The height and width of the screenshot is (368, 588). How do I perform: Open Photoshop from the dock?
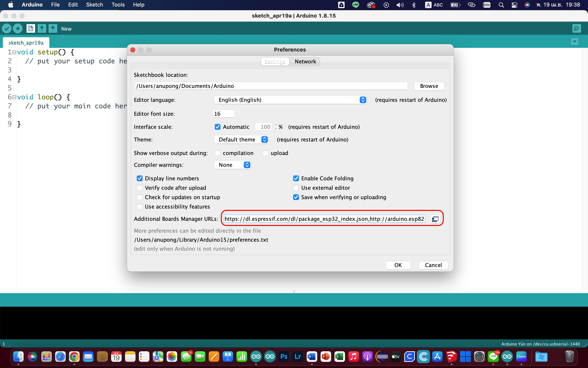click(x=284, y=357)
